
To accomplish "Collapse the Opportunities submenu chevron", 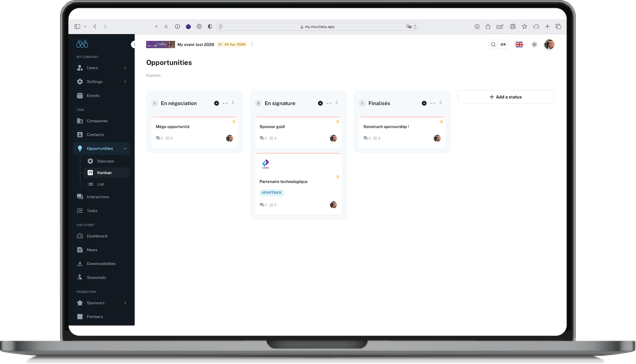I will [x=125, y=149].
